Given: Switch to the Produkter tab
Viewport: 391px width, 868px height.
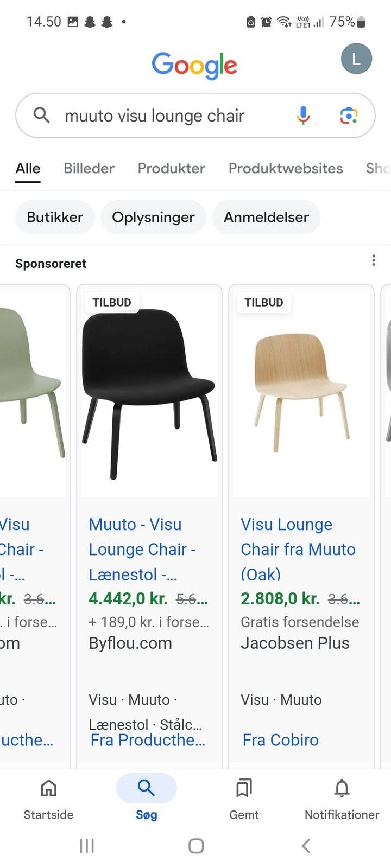Looking at the screenshot, I should coord(171,168).
